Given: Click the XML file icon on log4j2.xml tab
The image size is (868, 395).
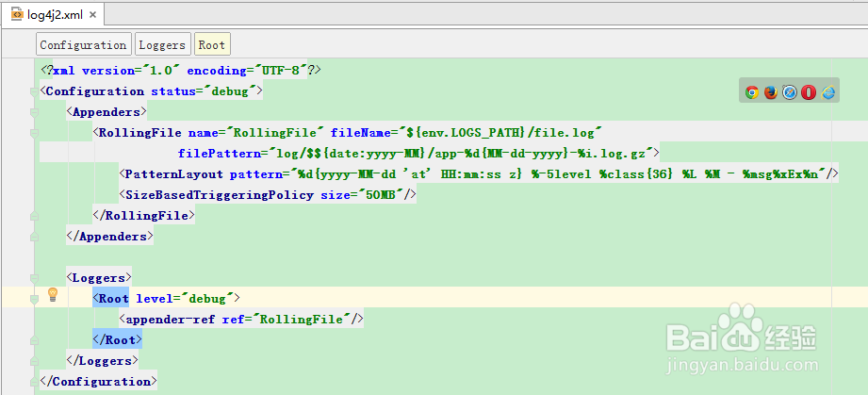Looking at the screenshot, I should click(x=17, y=14).
